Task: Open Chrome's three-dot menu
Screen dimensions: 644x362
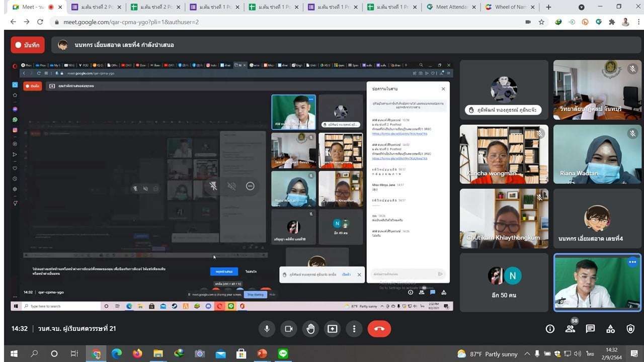Action: tap(637, 22)
